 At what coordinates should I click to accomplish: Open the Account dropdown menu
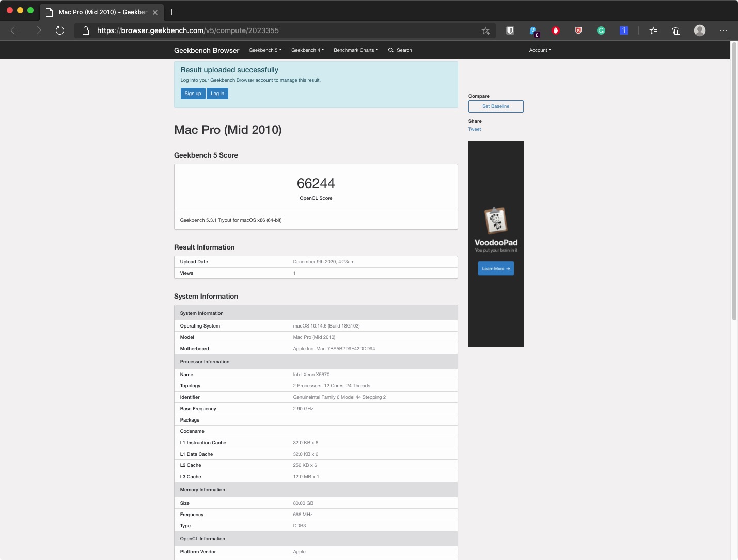pos(540,50)
